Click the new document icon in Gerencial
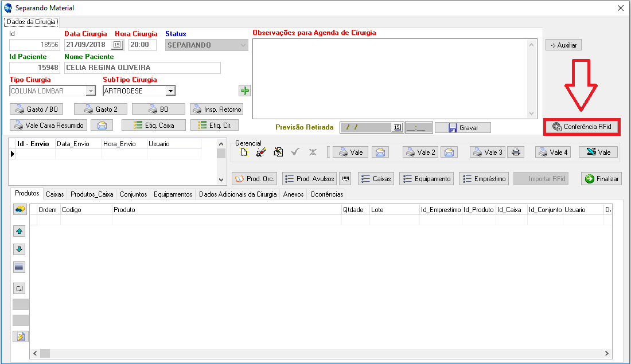 (243, 152)
